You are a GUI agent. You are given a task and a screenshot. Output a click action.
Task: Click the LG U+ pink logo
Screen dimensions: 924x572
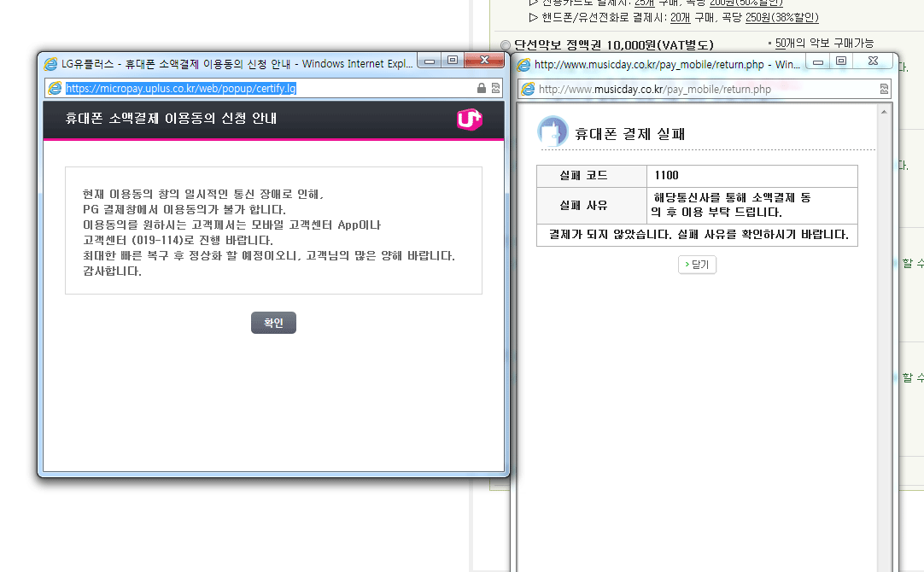coord(469,119)
